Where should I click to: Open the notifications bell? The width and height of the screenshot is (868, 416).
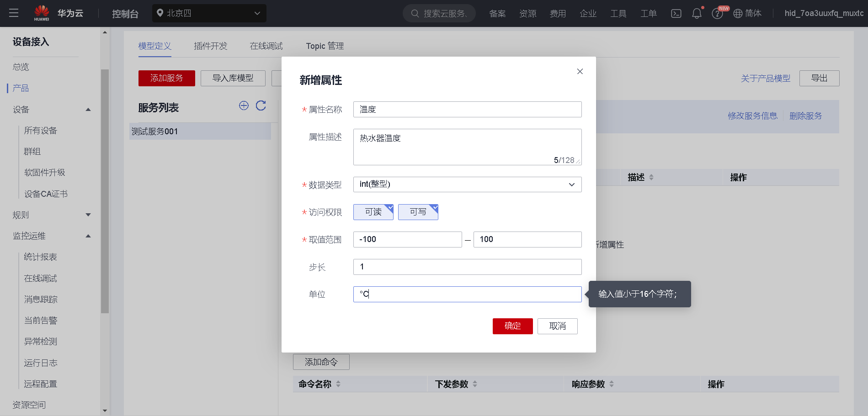(697, 14)
